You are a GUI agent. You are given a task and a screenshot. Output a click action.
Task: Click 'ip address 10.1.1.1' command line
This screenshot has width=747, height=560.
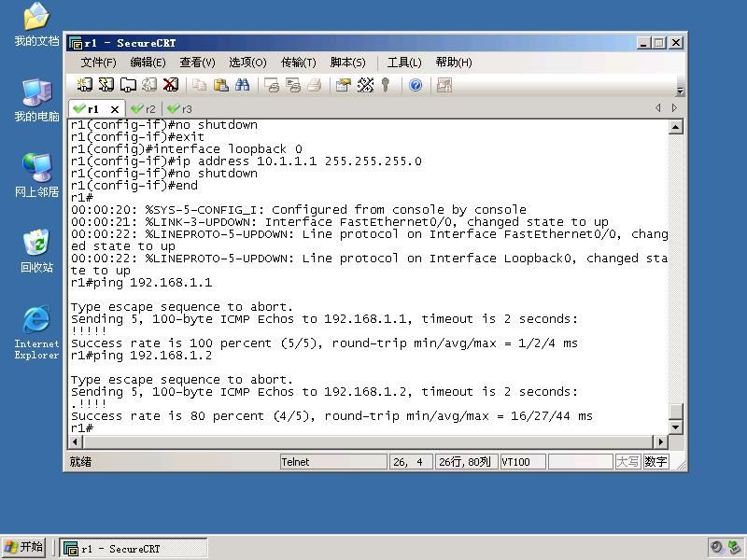[246, 161]
